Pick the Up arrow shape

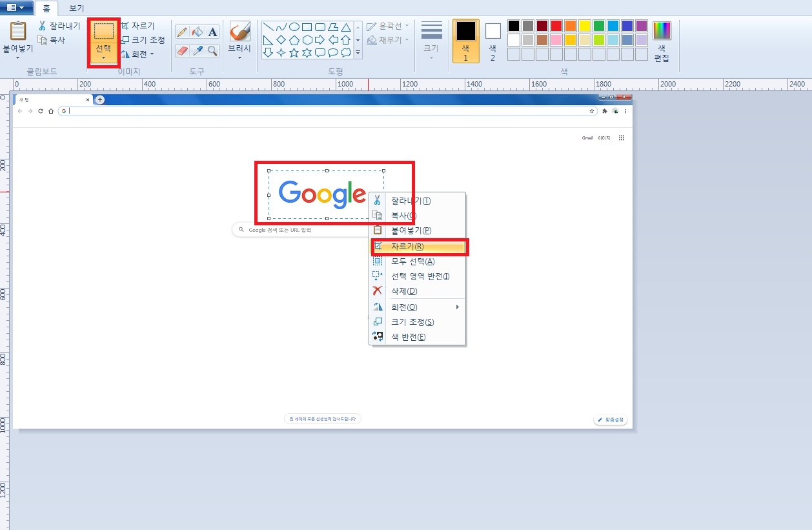346,40
